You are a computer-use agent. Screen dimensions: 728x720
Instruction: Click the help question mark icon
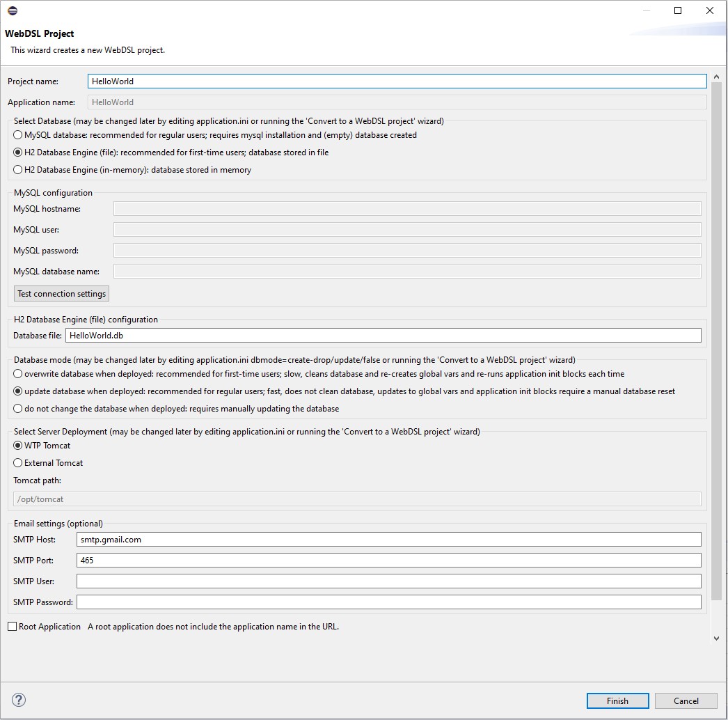[x=19, y=700]
